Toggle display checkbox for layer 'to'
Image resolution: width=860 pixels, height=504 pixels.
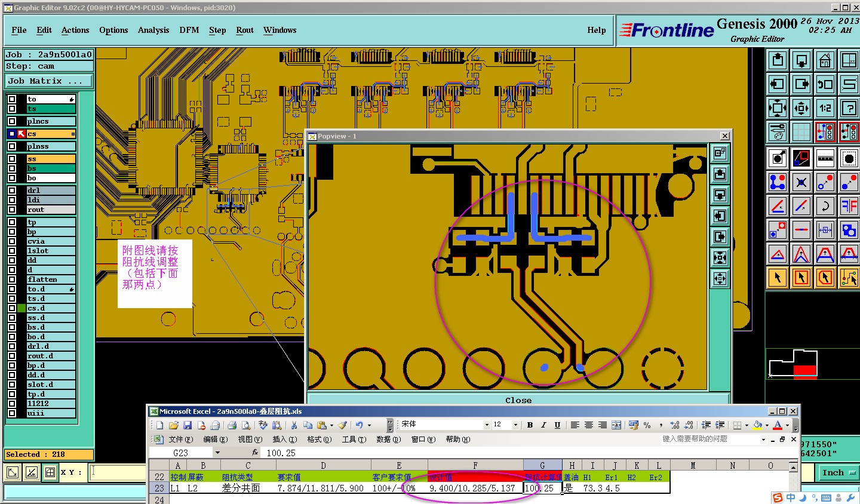click(12, 99)
